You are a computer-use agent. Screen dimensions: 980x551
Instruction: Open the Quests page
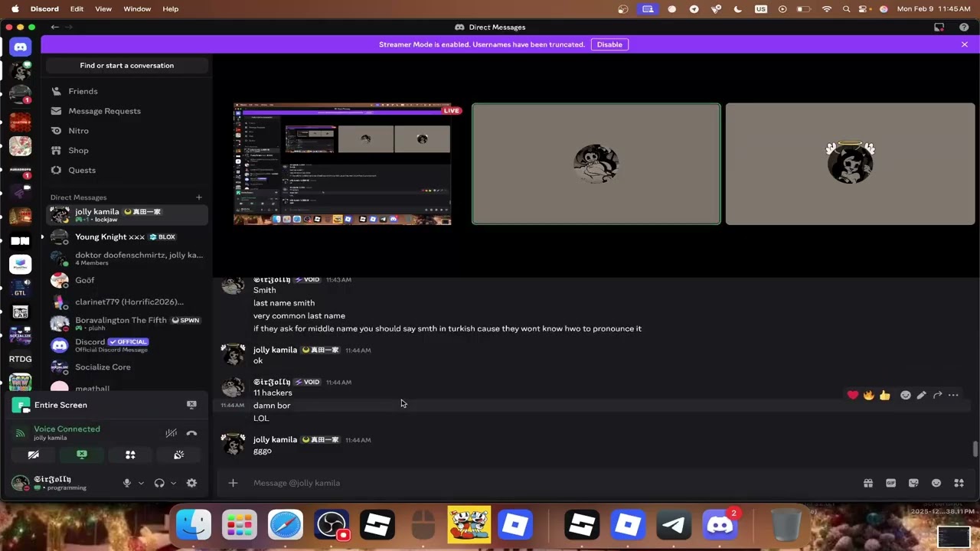tap(126, 170)
